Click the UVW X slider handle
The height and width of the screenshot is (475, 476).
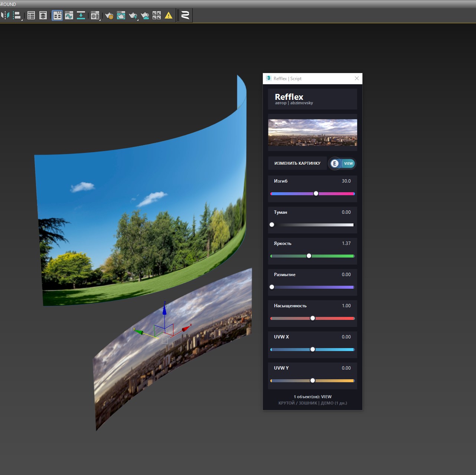313,349
